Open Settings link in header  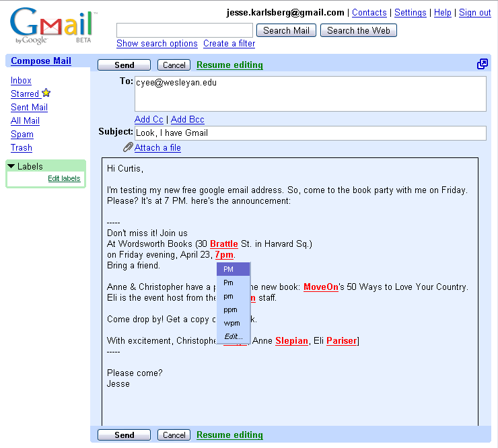(x=410, y=13)
